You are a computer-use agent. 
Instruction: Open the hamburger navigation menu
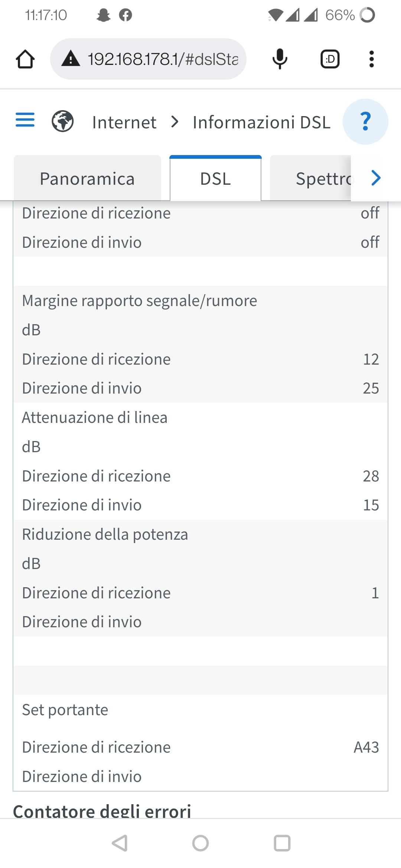click(x=25, y=120)
